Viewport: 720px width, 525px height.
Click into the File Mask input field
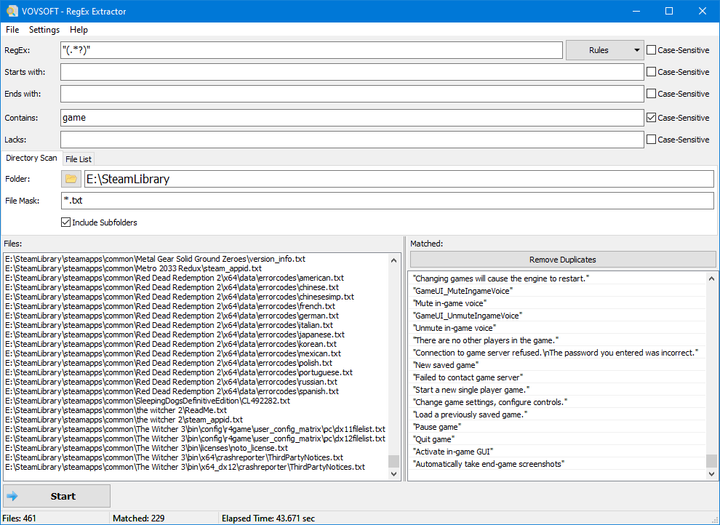coord(387,201)
